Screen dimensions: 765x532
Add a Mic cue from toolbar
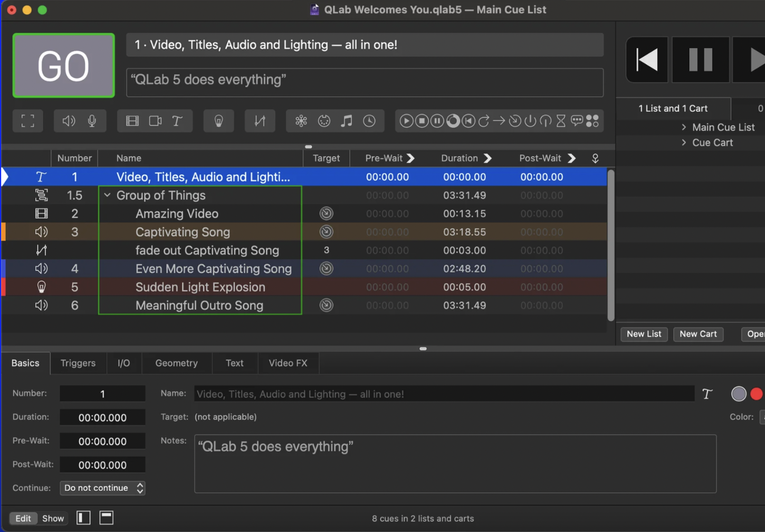92,121
